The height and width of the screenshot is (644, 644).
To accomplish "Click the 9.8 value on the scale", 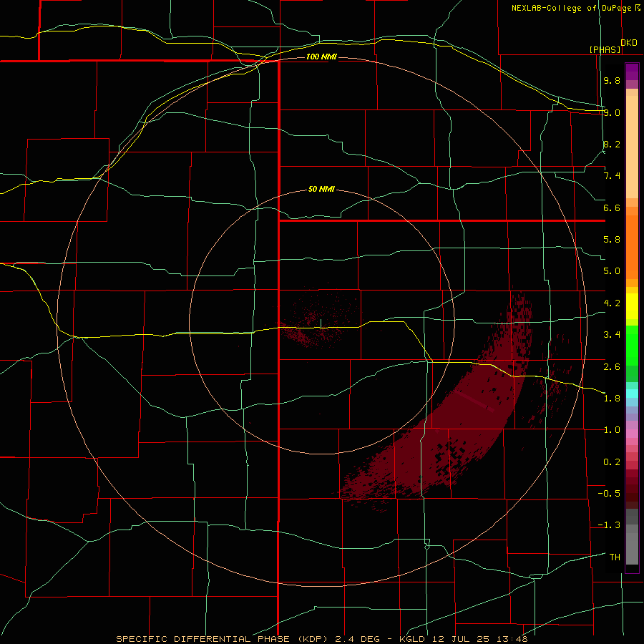I will 612,80.
